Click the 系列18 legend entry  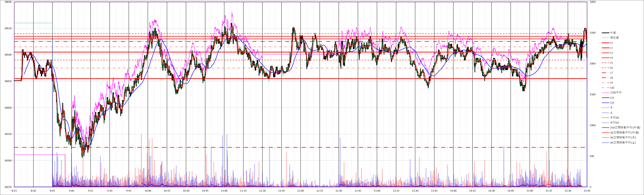tap(610, 118)
